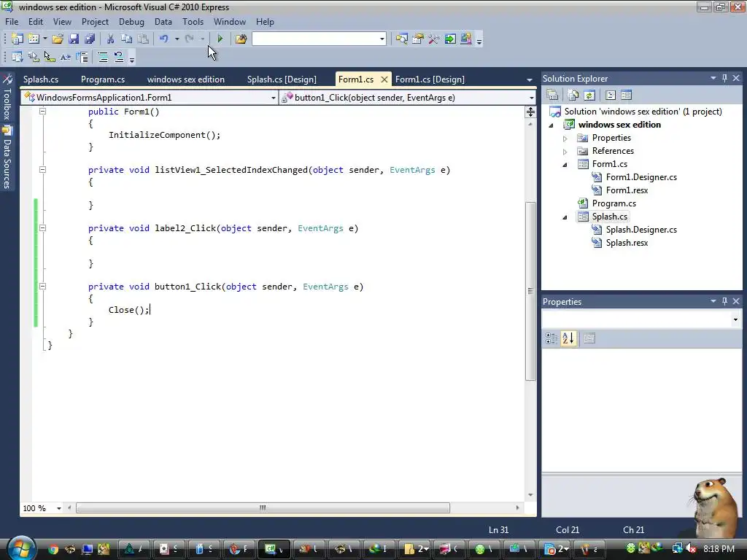Open the 100 % zoom dropdown

[59, 508]
